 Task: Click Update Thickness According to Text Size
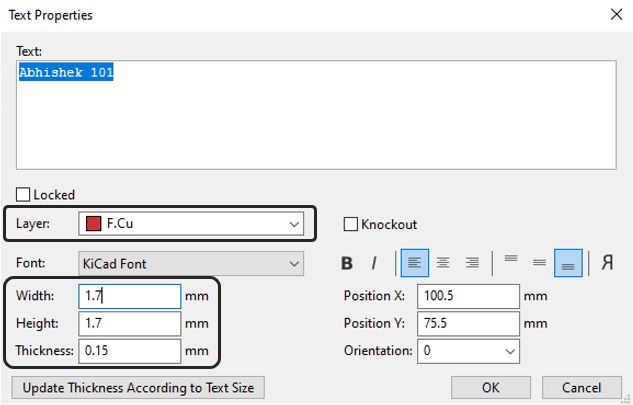coord(138,387)
